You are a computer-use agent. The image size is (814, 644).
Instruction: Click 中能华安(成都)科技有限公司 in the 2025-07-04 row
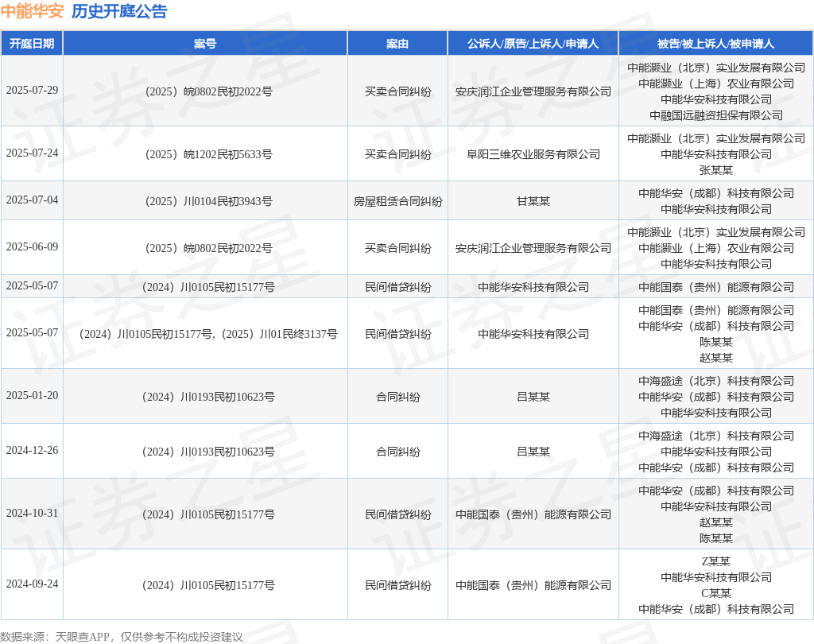pyautogui.click(x=716, y=193)
